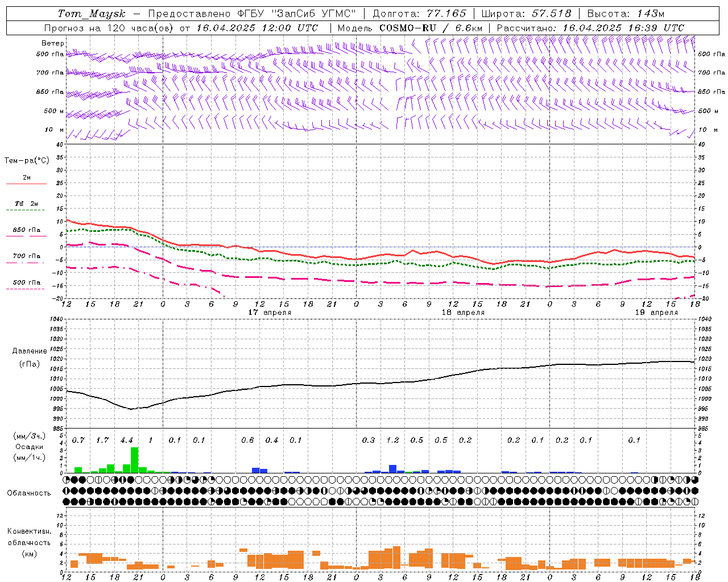This screenshot has width=728, height=582.
Task: Click the latitude value Широта: 57.518
Action: point(526,14)
